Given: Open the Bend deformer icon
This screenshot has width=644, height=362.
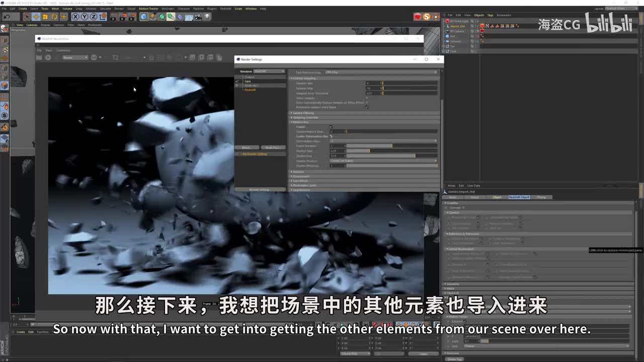Looking at the screenshot, I should point(180,17).
